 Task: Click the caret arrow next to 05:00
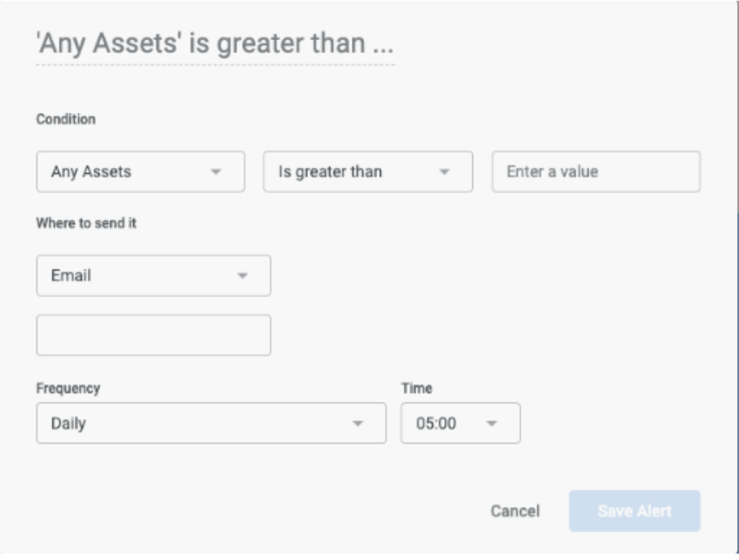click(x=491, y=423)
